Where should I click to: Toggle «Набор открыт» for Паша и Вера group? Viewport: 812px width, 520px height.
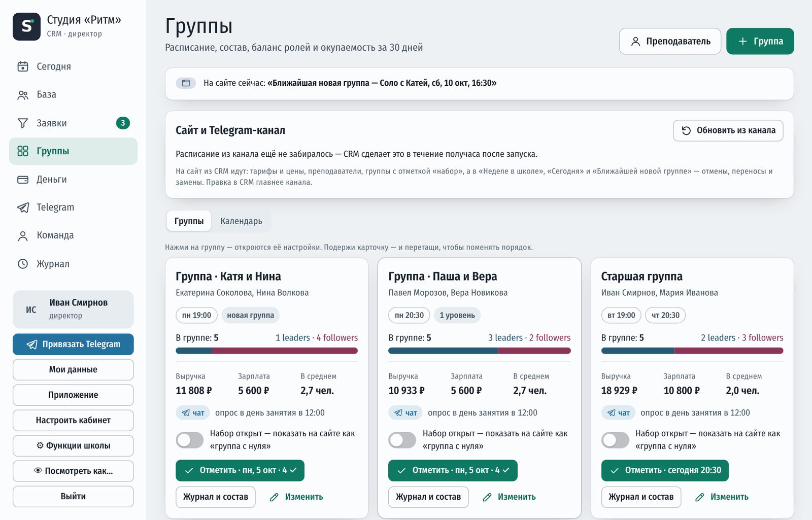[x=402, y=440]
